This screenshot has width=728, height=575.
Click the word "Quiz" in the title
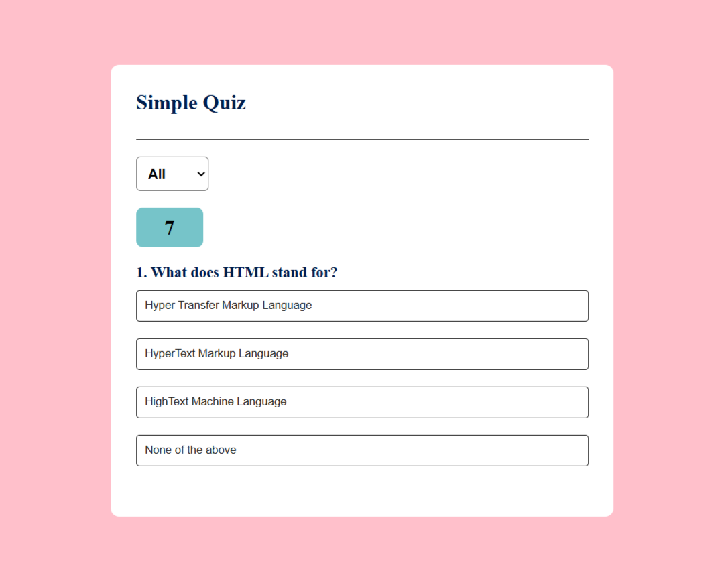click(225, 103)
